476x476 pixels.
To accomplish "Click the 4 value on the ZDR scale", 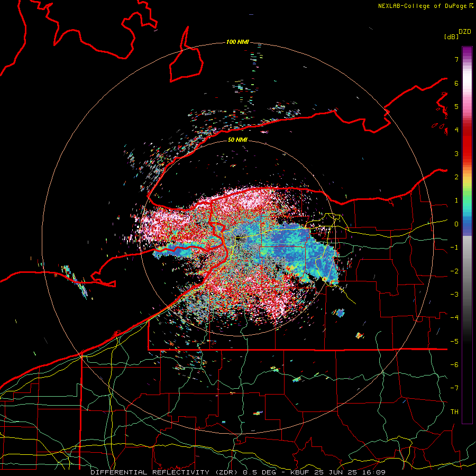I will click(x=456, y=130).
